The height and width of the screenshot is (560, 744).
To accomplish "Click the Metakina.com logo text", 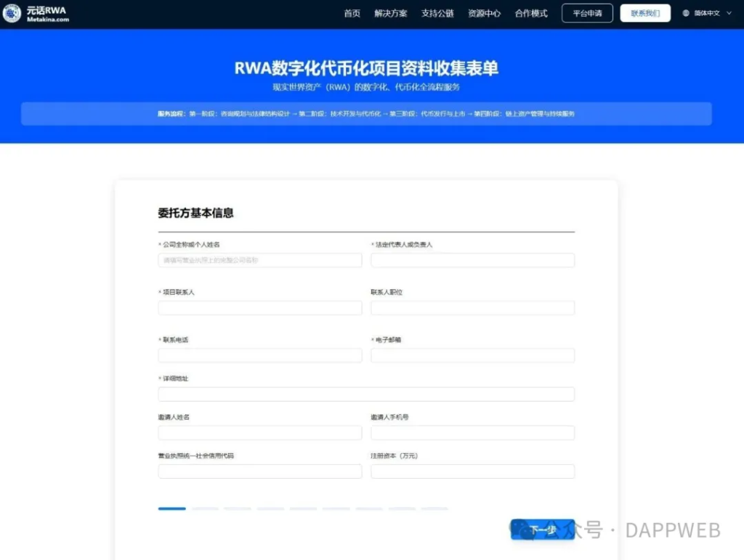I will 48,20.
